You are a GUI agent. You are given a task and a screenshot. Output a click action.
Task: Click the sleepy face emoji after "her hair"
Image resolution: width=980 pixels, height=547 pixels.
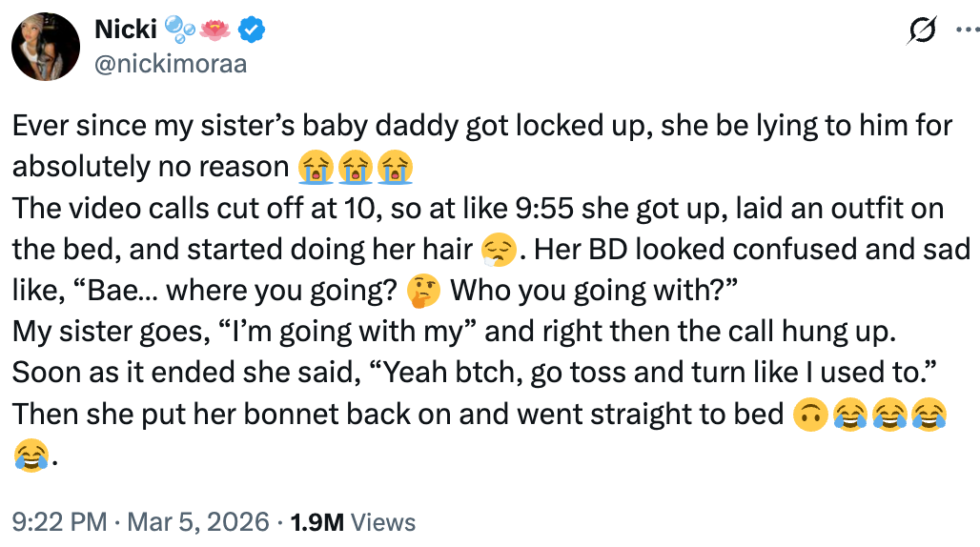point(500,251)
